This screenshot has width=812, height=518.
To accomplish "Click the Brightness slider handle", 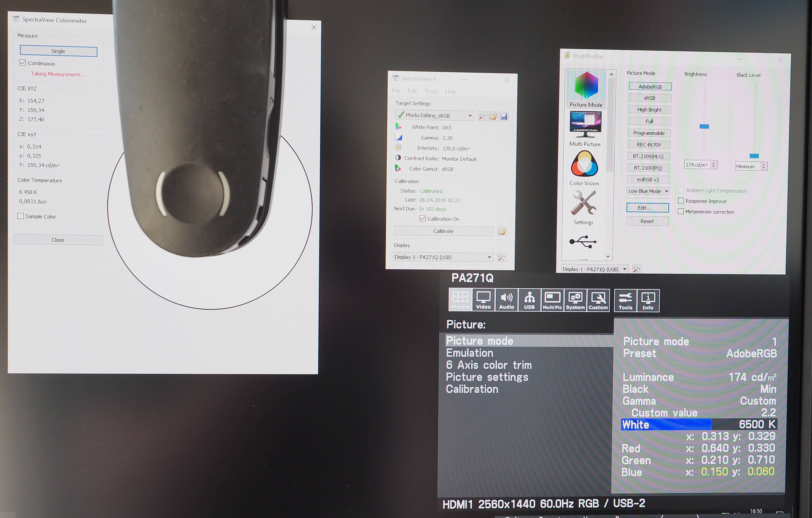I will 704,126.
